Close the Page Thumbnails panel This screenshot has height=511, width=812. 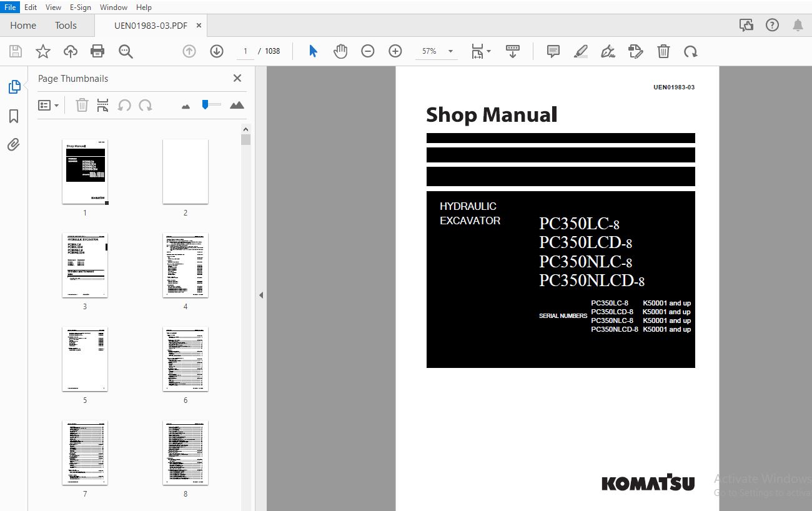click(237, 78)
